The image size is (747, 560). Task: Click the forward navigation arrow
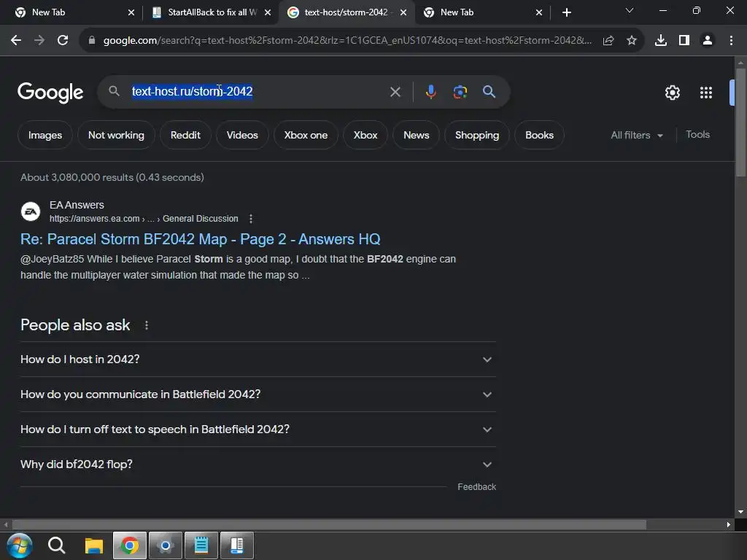pos(39,41)
